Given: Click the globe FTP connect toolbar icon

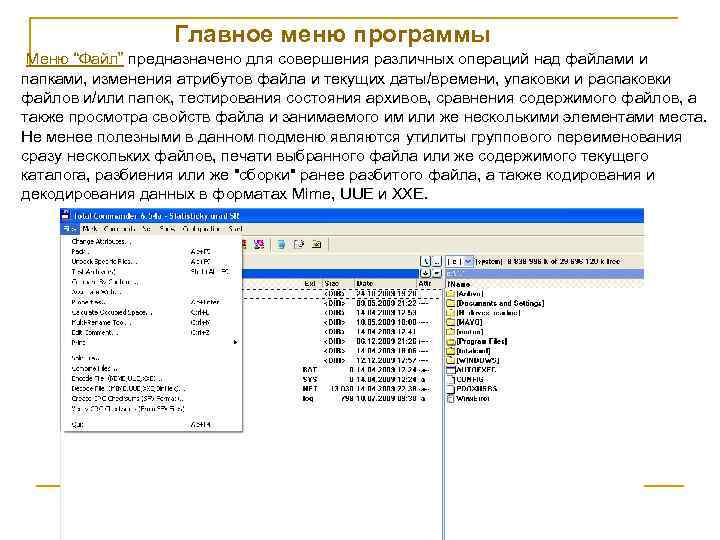Looking at the screenshot, I should point(281,244).
